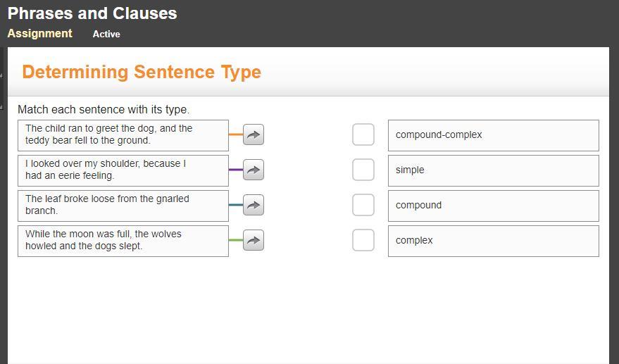Click the Active status label

tap(106, 34)
